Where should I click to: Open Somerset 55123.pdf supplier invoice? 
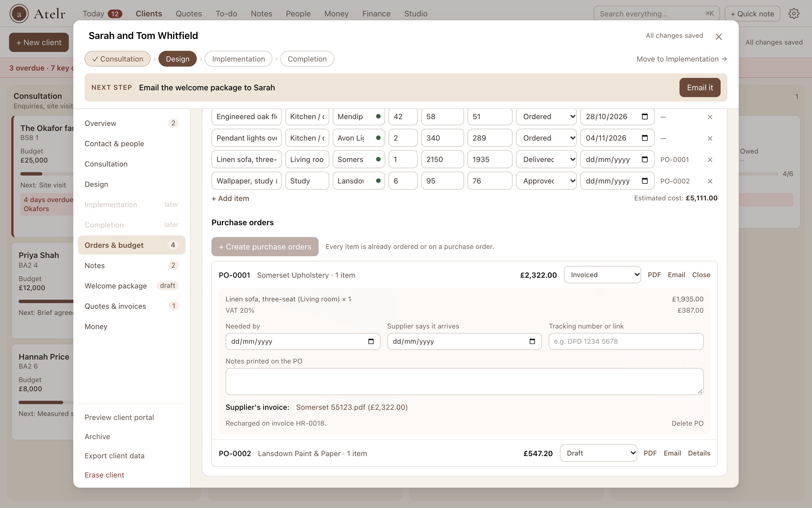click(x=352, y=408)
